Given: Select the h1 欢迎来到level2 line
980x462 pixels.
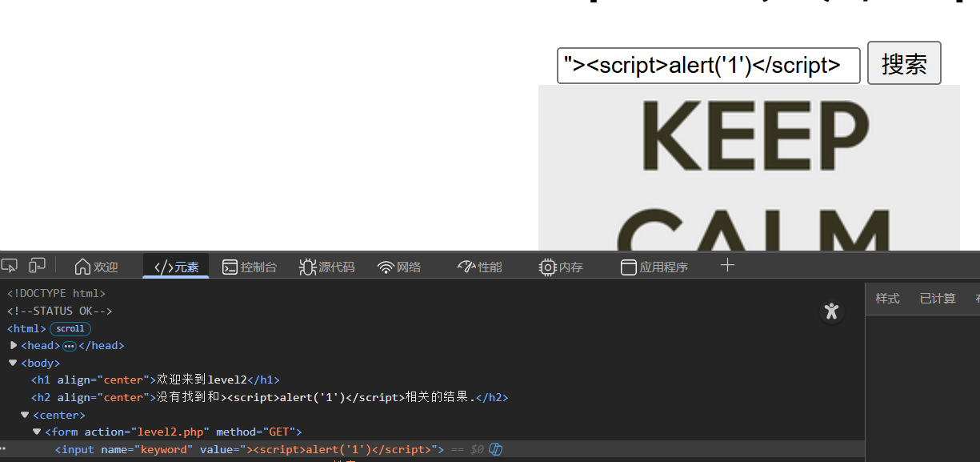Looking at the screenshot, I should click(155, 380).
